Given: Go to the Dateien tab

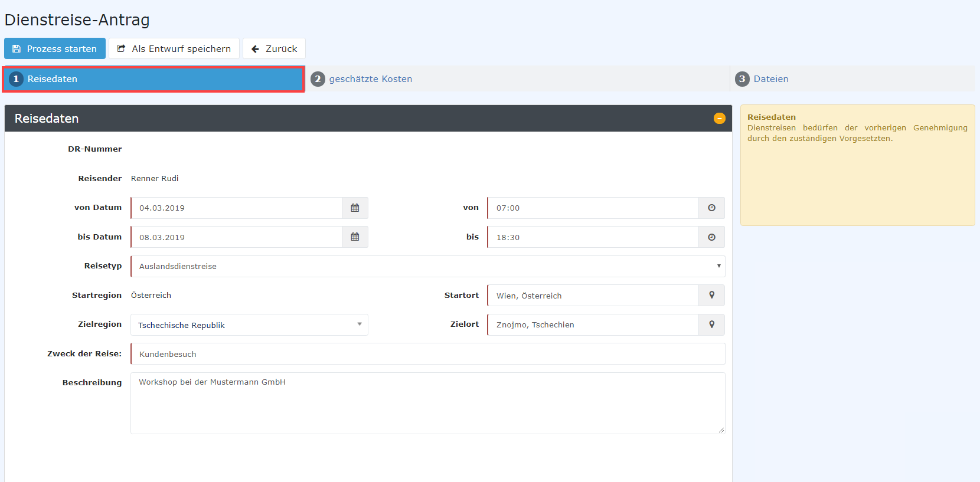Looking at the screenshot, I should (x=770, y=79).
